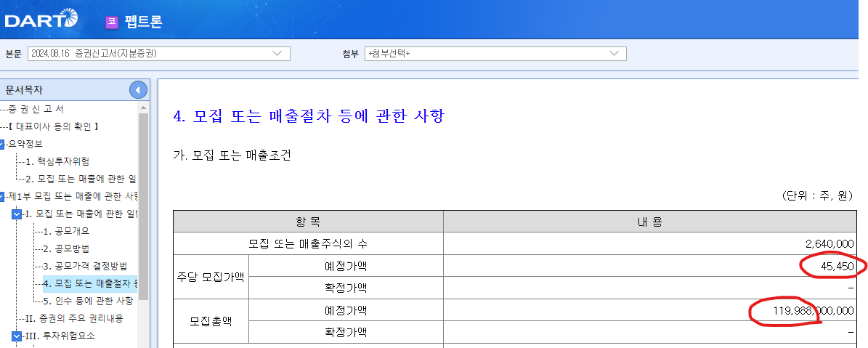Open the 본문 document dropdown
The image size is (868, 348).
(x=158, y=54)
